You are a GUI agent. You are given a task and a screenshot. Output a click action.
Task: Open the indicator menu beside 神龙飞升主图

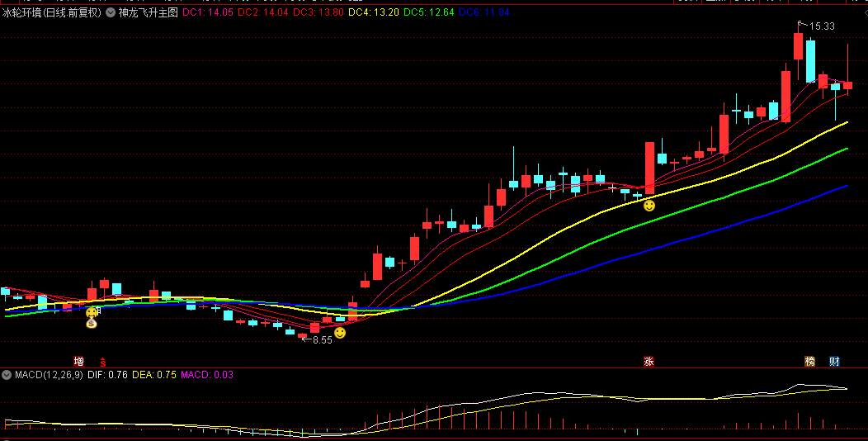pyautogui.click(x=111, y=12)
